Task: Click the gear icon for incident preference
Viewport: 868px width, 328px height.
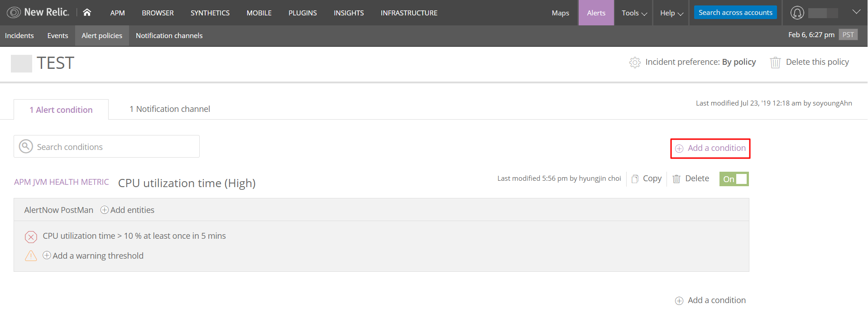Action: (x=635, y=63)
